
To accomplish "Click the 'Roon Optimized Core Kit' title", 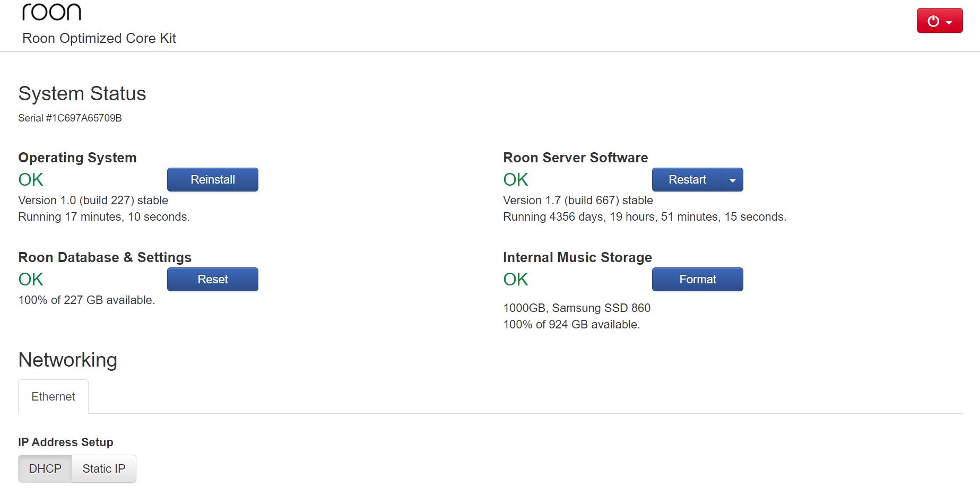I will [99, 38].
